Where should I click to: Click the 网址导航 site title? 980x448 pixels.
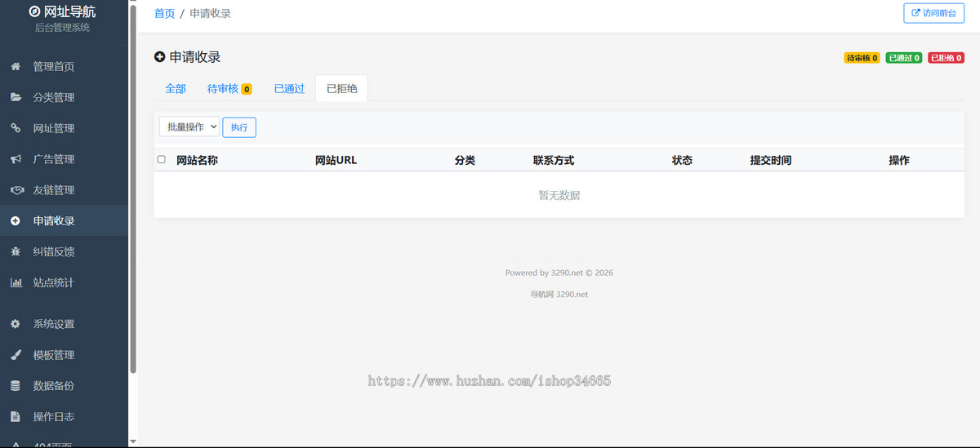[x=69, y=11]
